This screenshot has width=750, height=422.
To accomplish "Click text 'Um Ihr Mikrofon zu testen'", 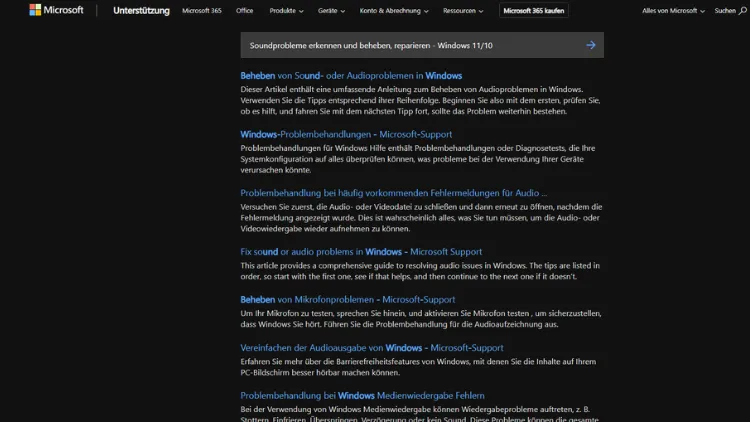I will click(x=287, y=313).
